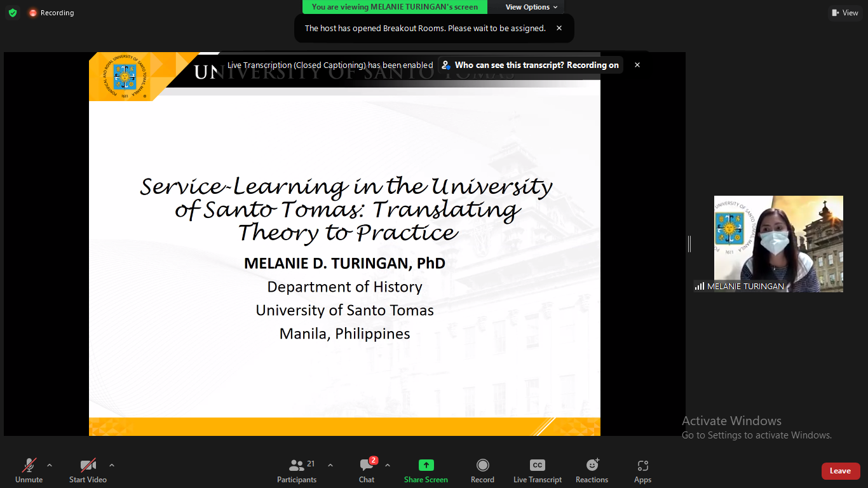Click the slide title 'Service-Learning in the University'

(346, 186)
